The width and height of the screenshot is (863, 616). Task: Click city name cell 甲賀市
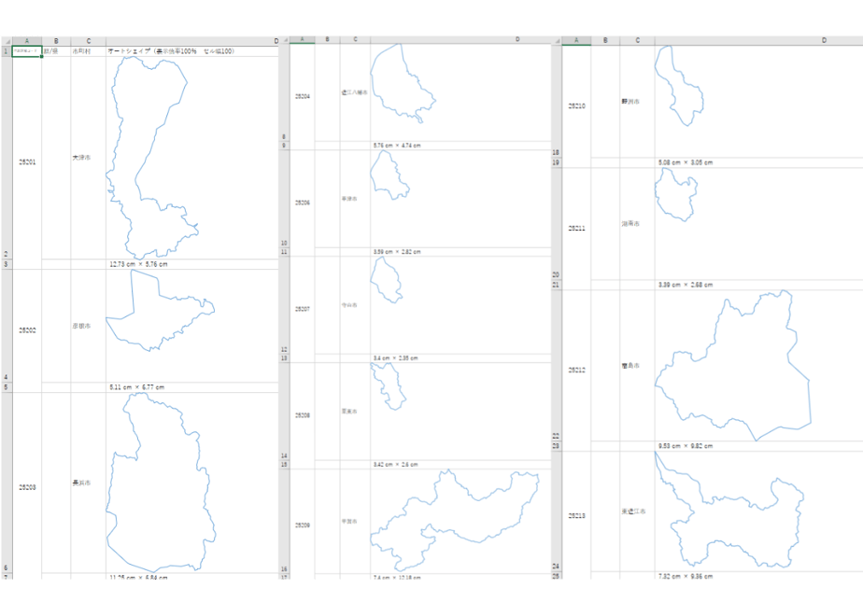pos(355,522)
